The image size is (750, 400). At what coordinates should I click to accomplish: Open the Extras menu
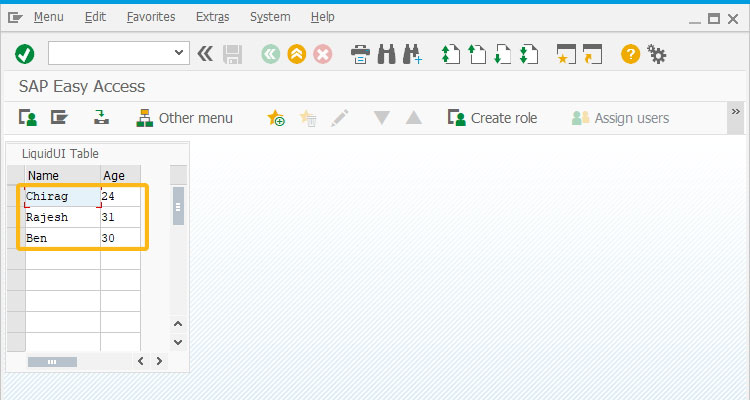212,17
